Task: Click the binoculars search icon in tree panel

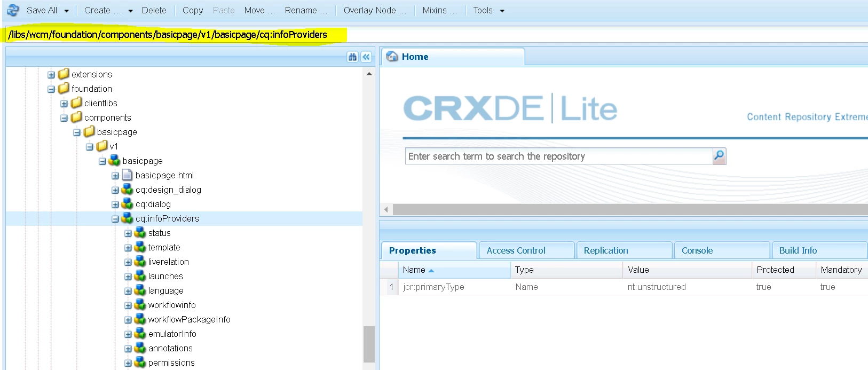Action: coord(352,57)
